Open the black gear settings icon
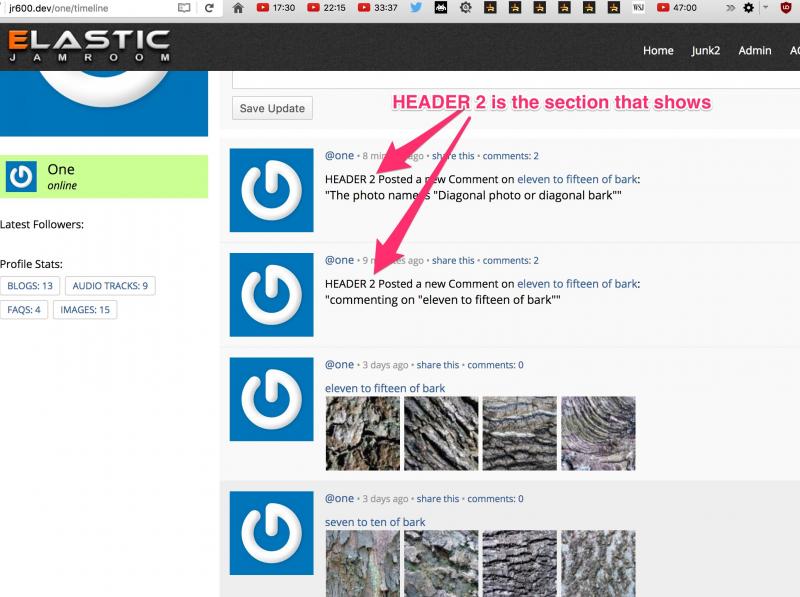 click(x=748, y=8)
